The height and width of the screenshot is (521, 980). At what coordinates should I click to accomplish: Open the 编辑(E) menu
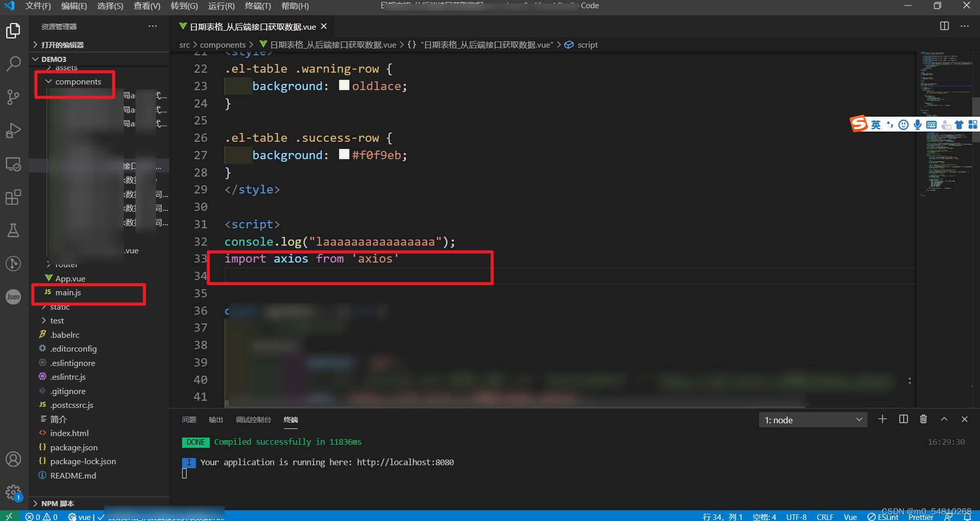coord(74,6)
